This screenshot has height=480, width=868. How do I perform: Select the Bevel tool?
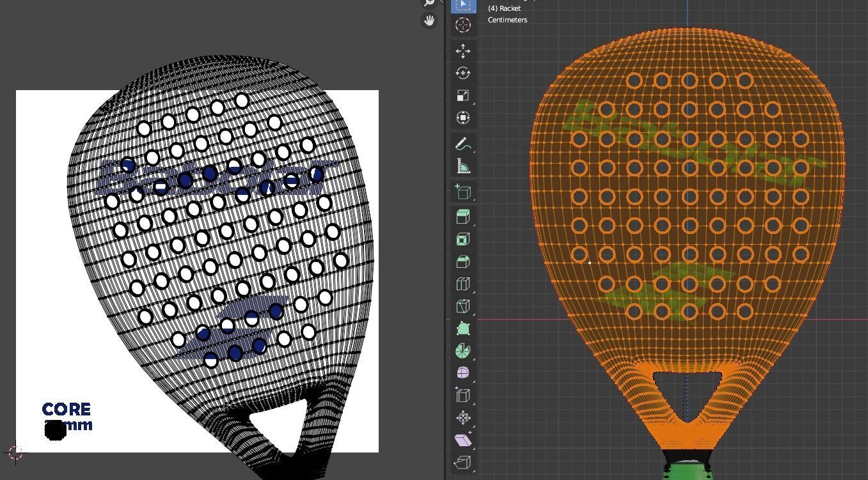462,261
